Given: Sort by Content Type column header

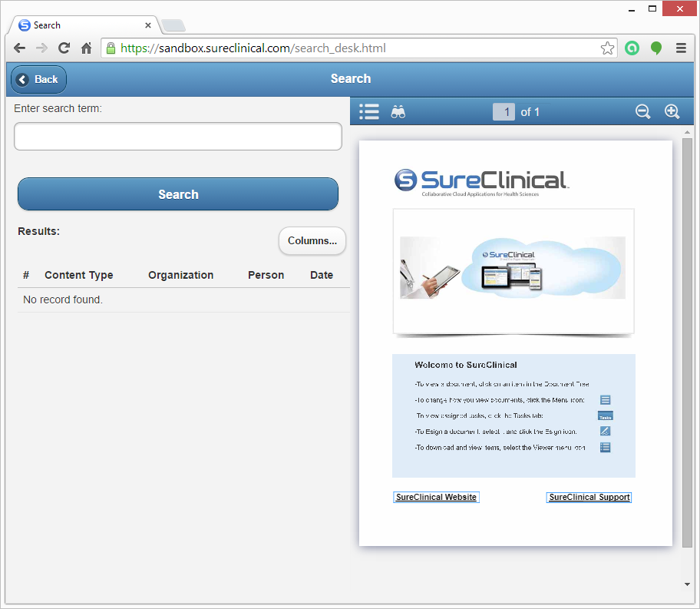Looking at the screenshot, I should 79,275.
